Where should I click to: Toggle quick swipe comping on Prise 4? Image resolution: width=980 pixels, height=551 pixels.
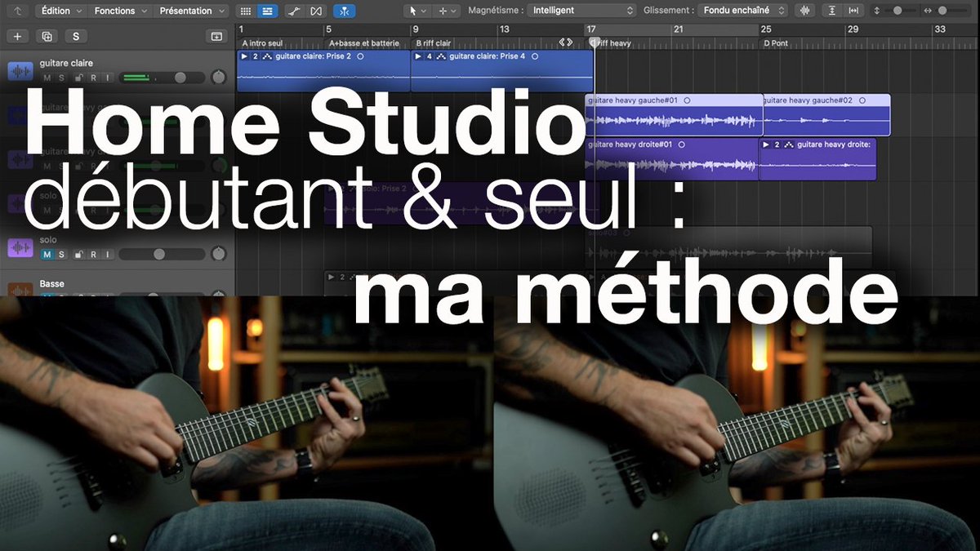click(441, 56)
